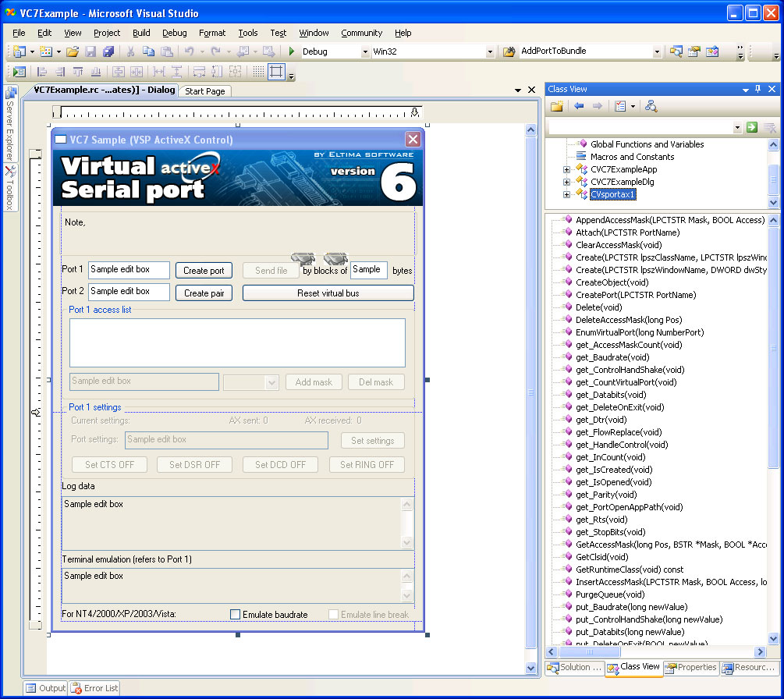Click the Copy icon in the toolbar
Viewport: 784px width, 699px height.
[x=148, y=51]
